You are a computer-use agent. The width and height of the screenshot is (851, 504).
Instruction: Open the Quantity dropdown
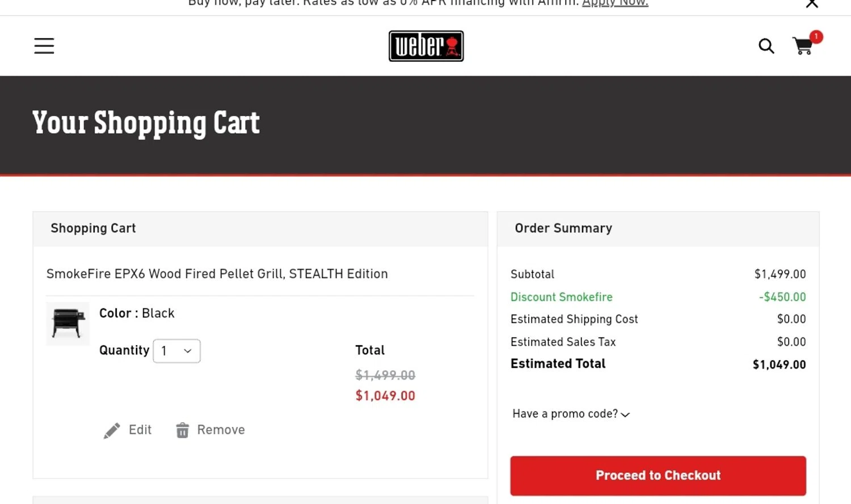(x=176, y=351)
